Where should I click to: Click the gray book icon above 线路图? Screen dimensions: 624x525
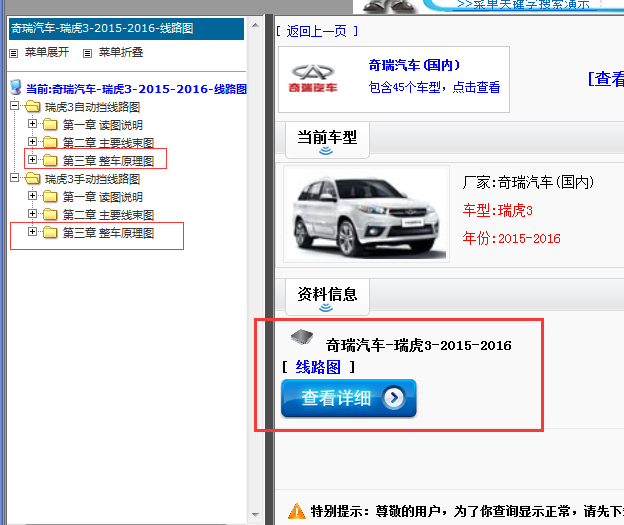[x=302, y=337]
